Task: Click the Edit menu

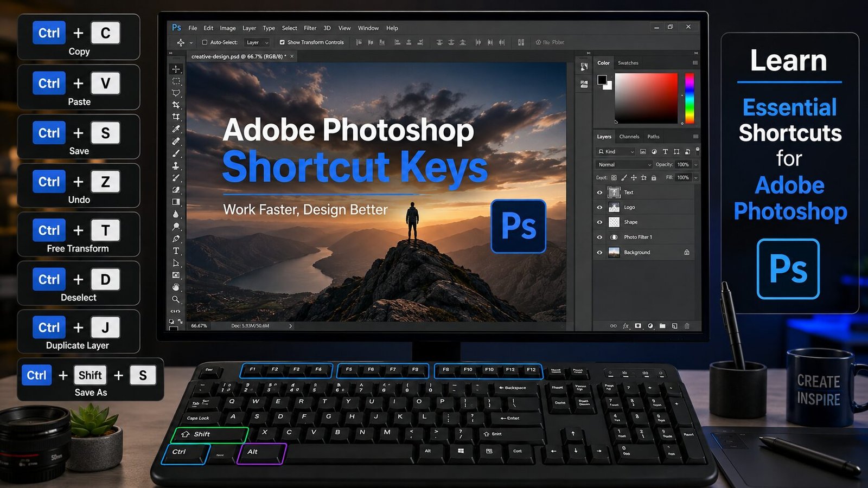Action: coord(208,28)
